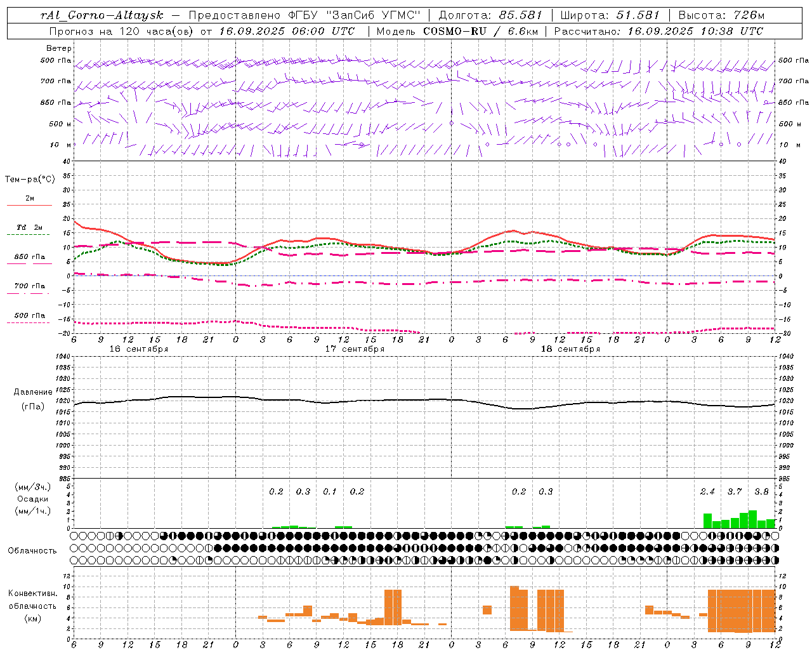Click the station title rAl_Gorno-Altaysk

pyautogui.click(x=102, y=15)
